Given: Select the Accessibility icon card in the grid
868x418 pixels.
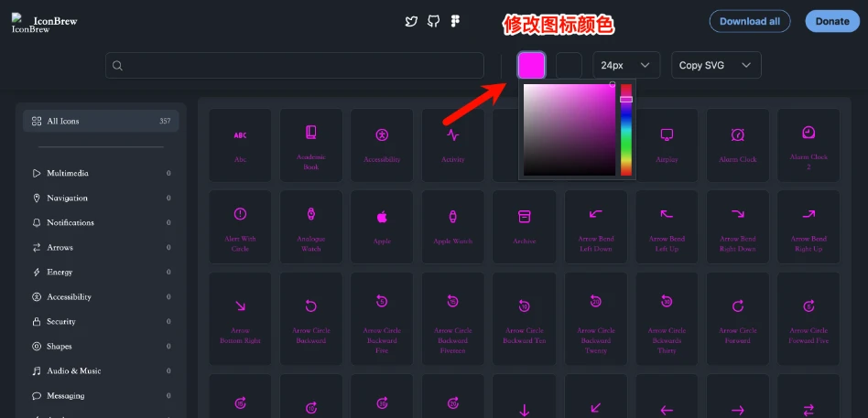Looking at the screenshot, I should tap(382, 145).
